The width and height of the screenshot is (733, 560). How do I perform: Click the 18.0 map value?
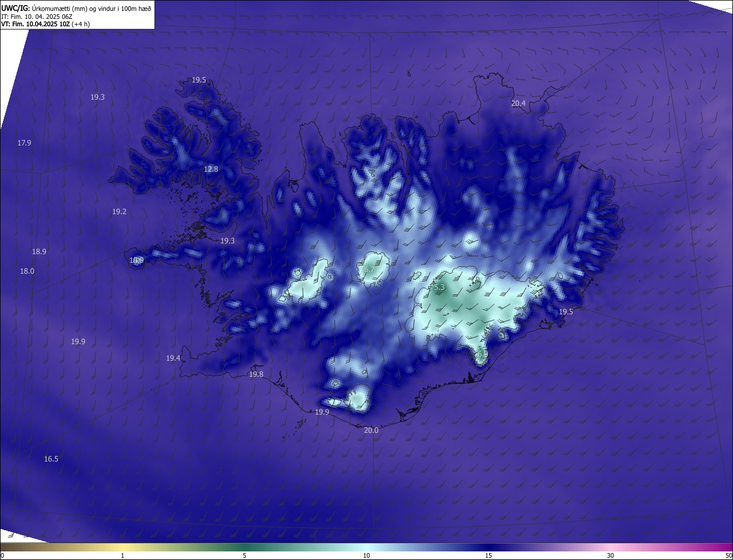pyautogui.click(x=27, y=271)
